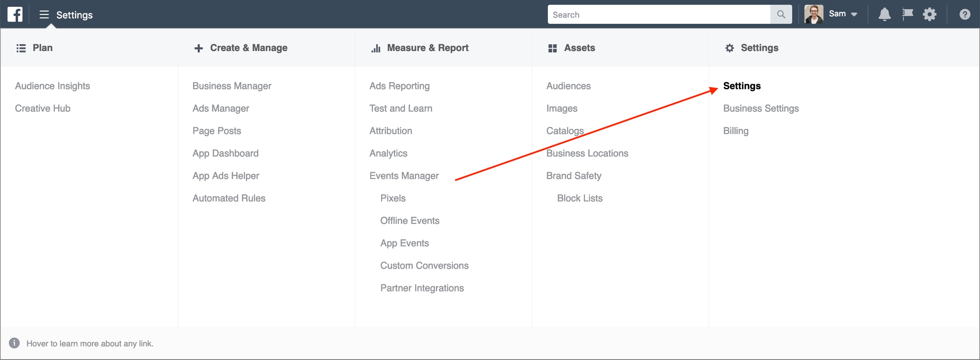
Task: Open Brand Safety
Action: point(574,176)
